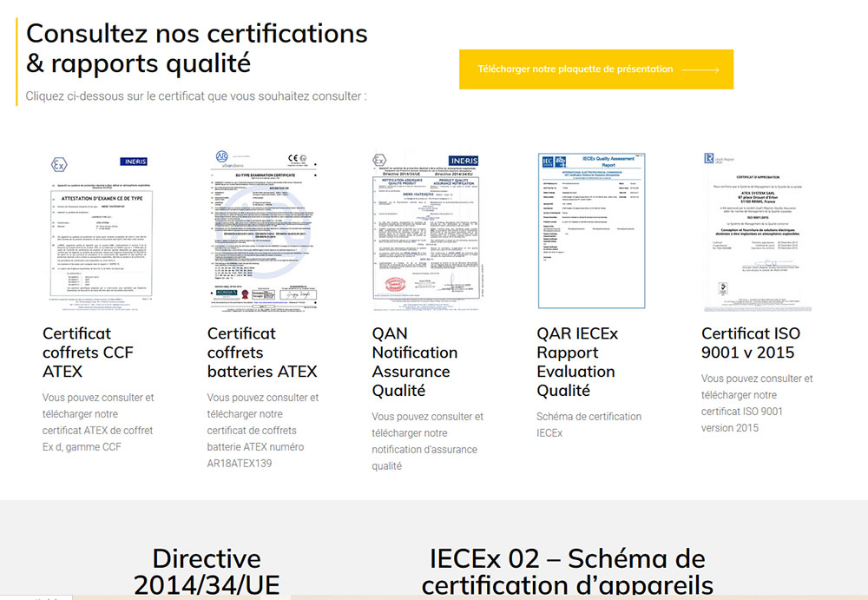Click the title QAR IECEx Rapport Evaluation Qualité

point(577,362)
